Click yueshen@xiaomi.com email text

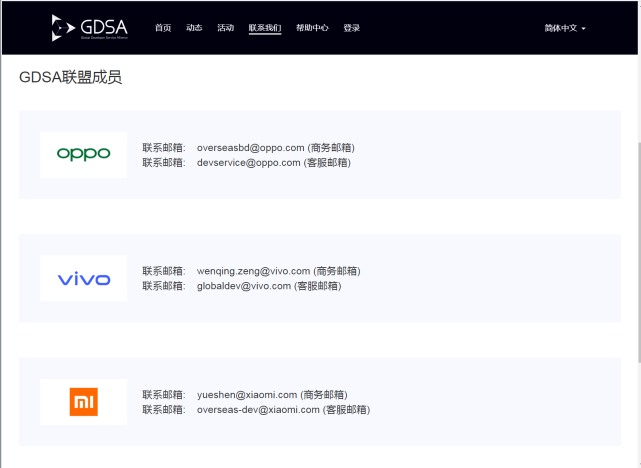tap(247, 395)
